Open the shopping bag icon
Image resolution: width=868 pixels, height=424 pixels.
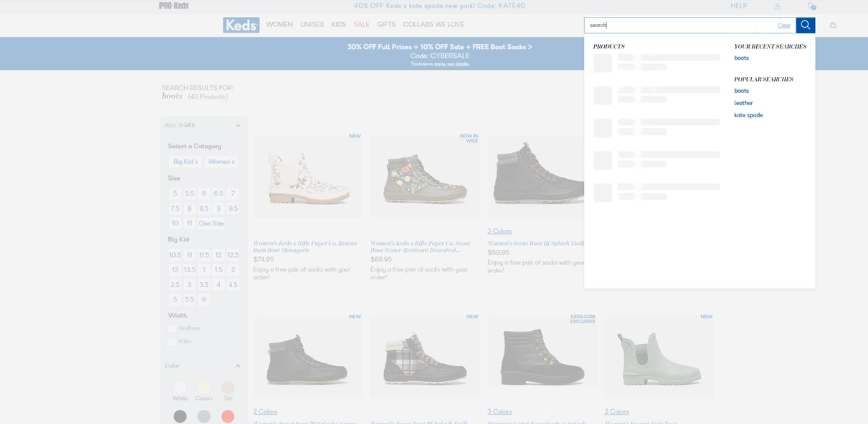(x=833, y=25)
